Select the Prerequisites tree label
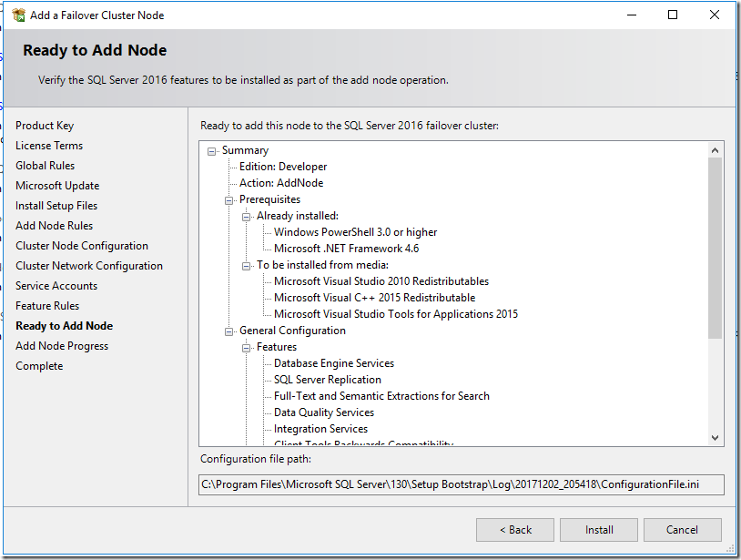 pos(269,199)
